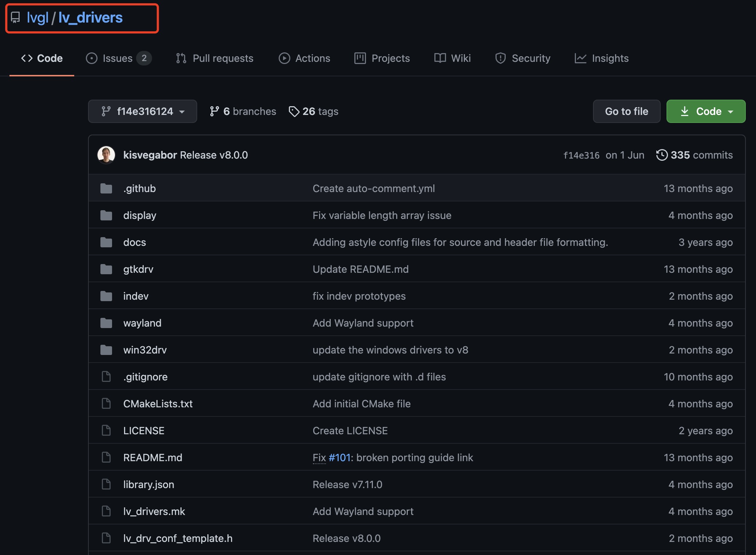The width and height of the screenshot is (756, 555).
Task: Click the repository book icon beside lvgl
Action: pos(15,17)
